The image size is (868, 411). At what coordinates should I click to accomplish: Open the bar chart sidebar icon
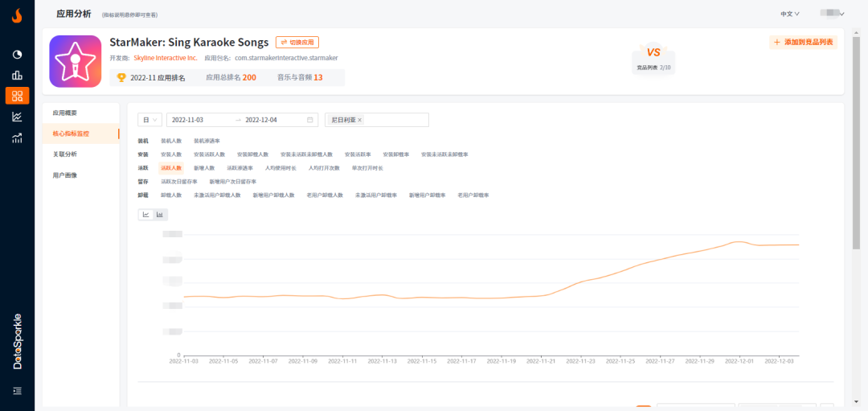tap(17, 75)
